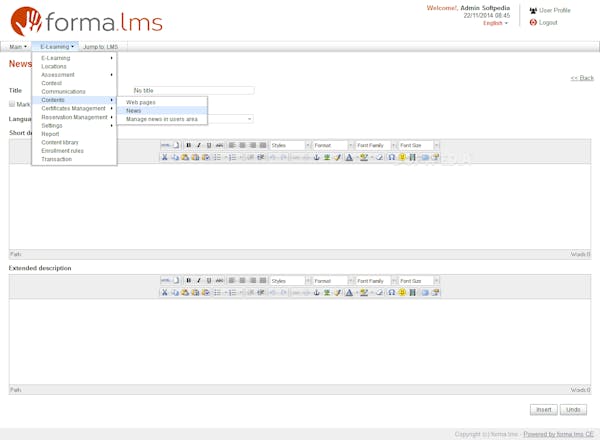Open Font Size dropdown in Extended description toolbar
The width and height of the screenshot is (600, 440).
419,281
